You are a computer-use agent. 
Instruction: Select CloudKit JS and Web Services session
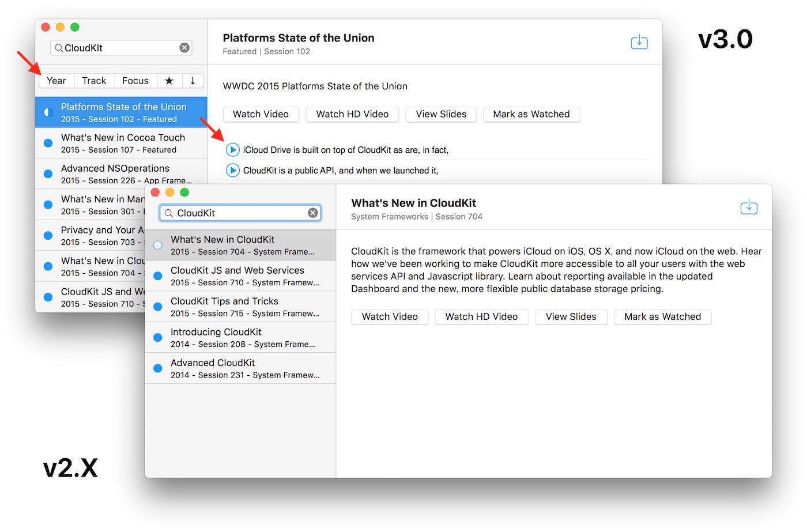pyautogui.click(x=240, y=276)
